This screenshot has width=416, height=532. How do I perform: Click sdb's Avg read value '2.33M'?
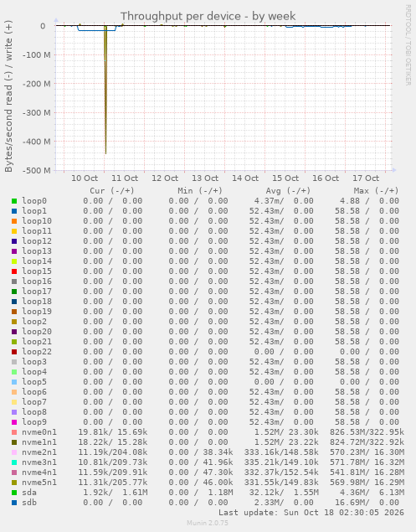(269, 503)
